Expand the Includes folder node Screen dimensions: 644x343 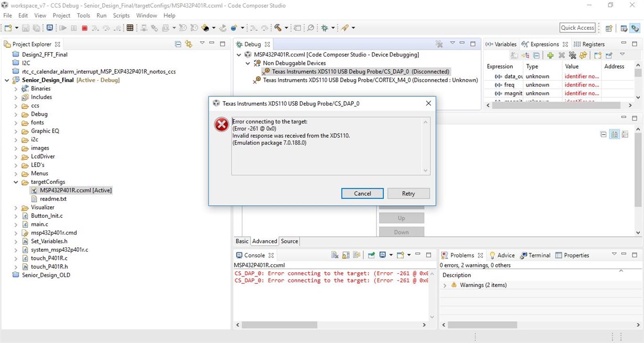click(x=16, y=97)
